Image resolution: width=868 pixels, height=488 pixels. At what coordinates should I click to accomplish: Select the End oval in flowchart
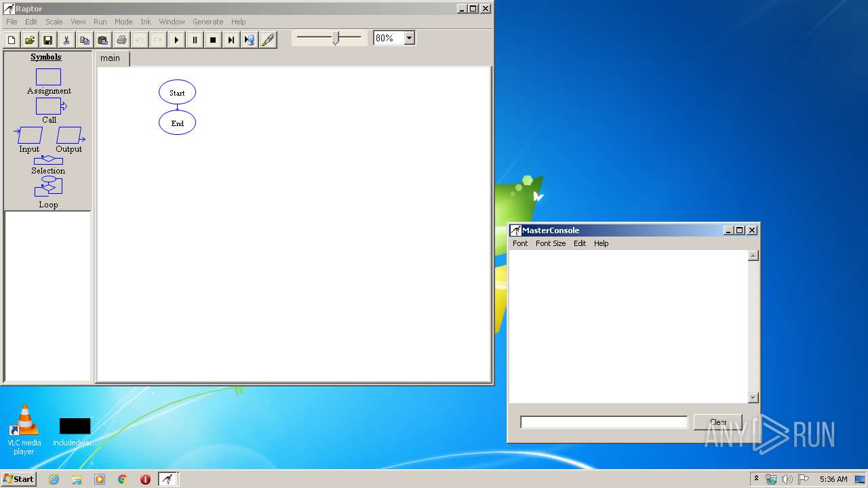pos(177,123)
